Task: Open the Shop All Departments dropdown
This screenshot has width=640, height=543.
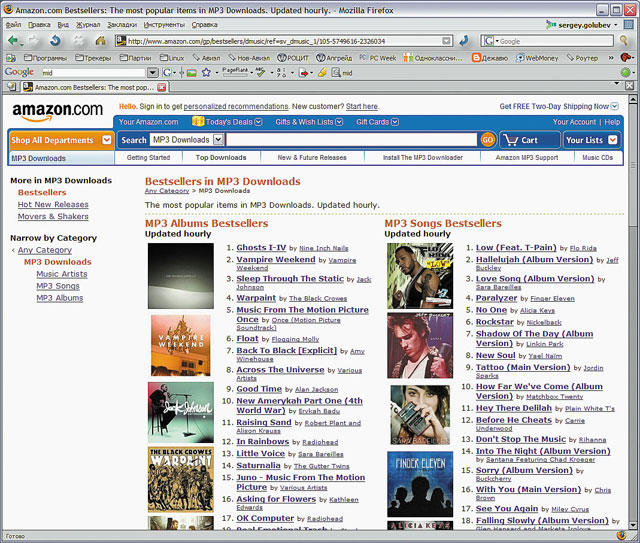Action: (107, 140)
